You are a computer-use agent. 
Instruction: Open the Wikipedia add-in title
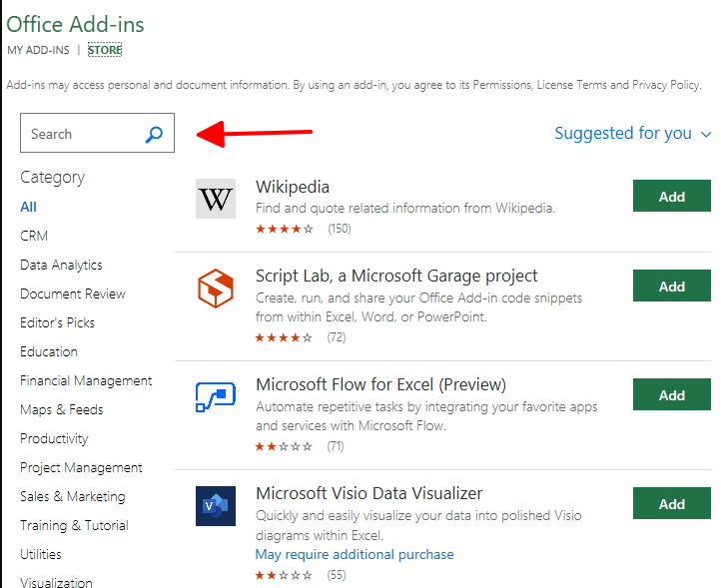[293, 187]
